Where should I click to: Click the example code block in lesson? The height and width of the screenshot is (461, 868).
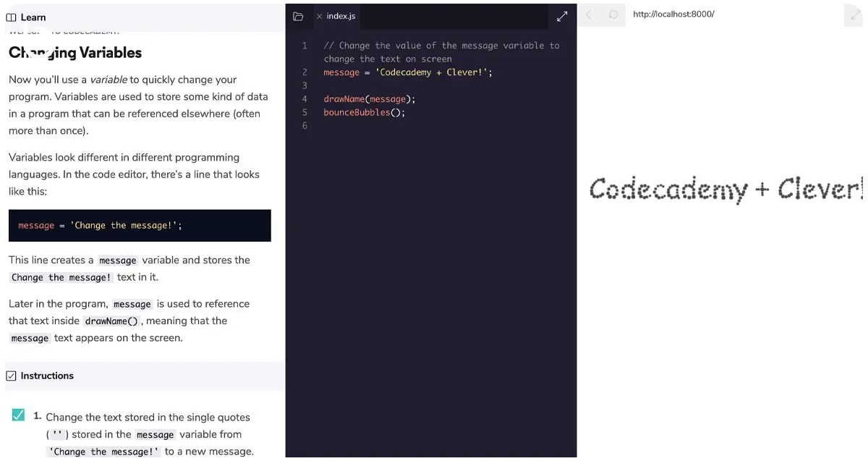click(x=140, y=226)
